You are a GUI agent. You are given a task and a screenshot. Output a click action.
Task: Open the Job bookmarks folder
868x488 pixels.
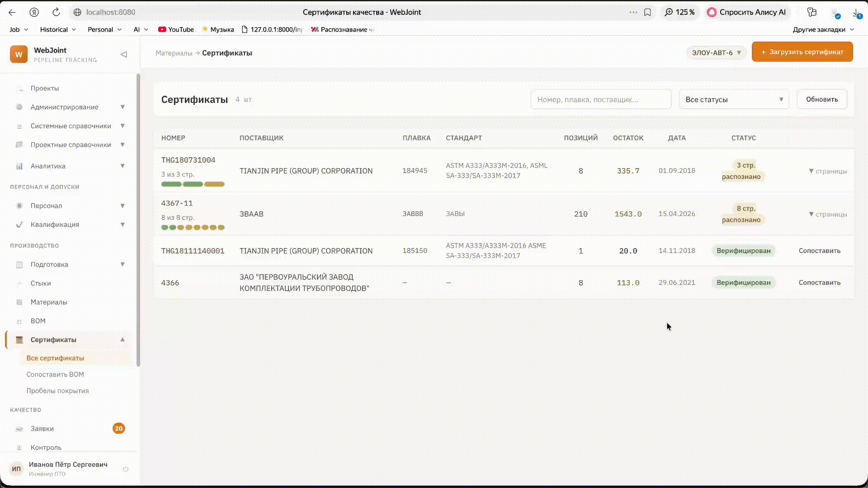coord(19,29)
